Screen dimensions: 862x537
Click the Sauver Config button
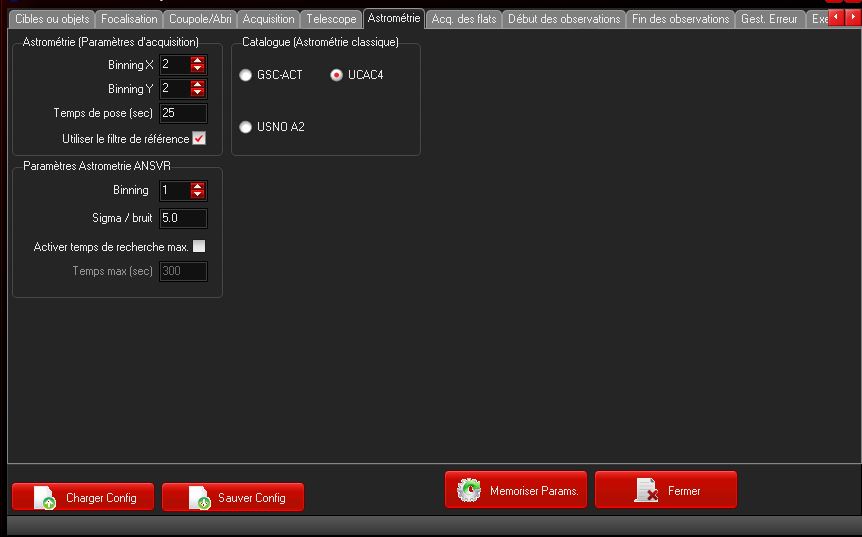[233, 497]
